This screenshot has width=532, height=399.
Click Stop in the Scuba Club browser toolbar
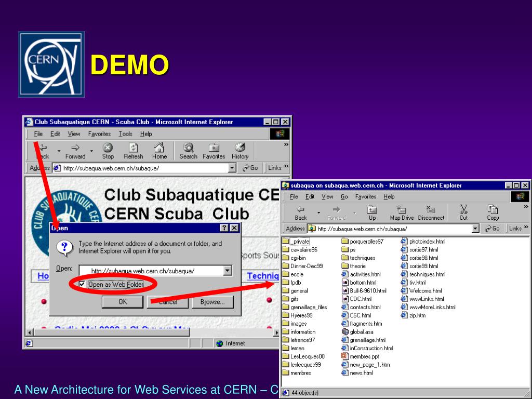[108, 151]
